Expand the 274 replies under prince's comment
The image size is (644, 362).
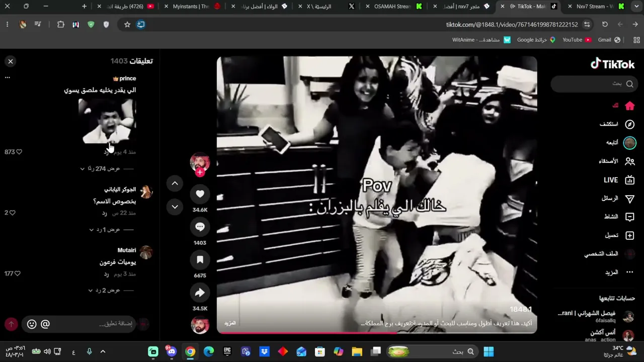click(x=103, y=168)
